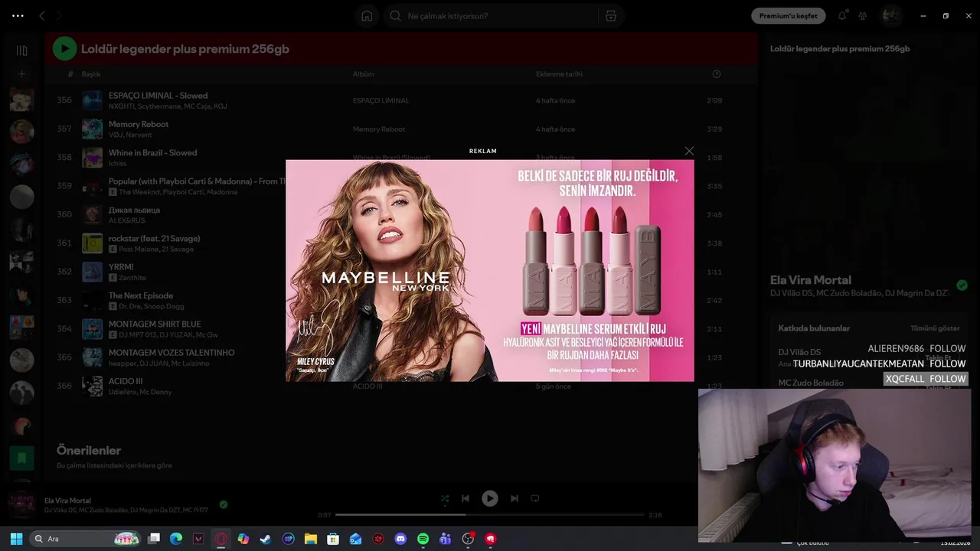Toggle the saved checkmark in right panel
Screen dimensions: 980x551
(962, 285)
